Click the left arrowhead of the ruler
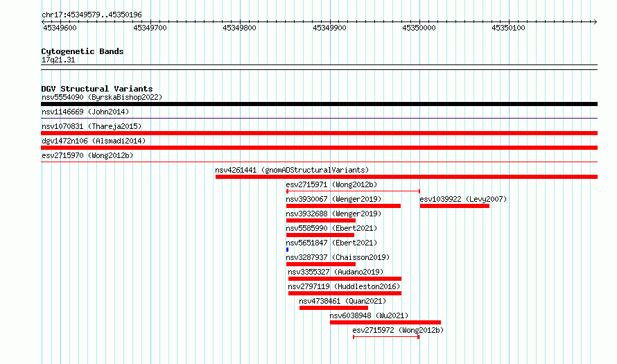Image resolution: width=617 pixels, height=364 pixels. pyautogui.click(x=43, y=22)
